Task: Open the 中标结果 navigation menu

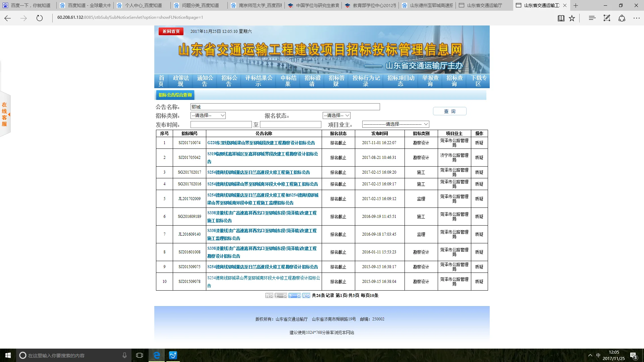Action: (x=287, y=80)
